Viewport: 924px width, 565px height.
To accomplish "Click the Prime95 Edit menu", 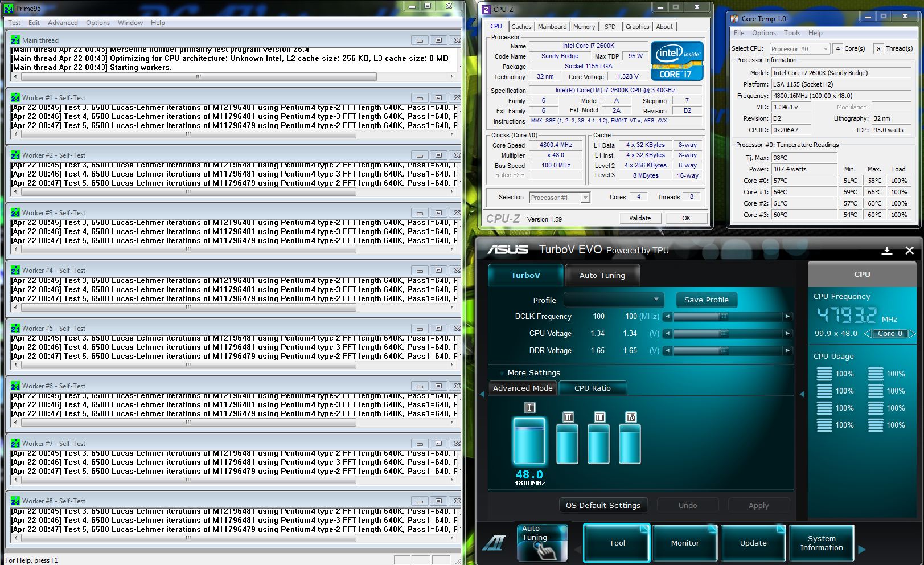I will [34, 23].
